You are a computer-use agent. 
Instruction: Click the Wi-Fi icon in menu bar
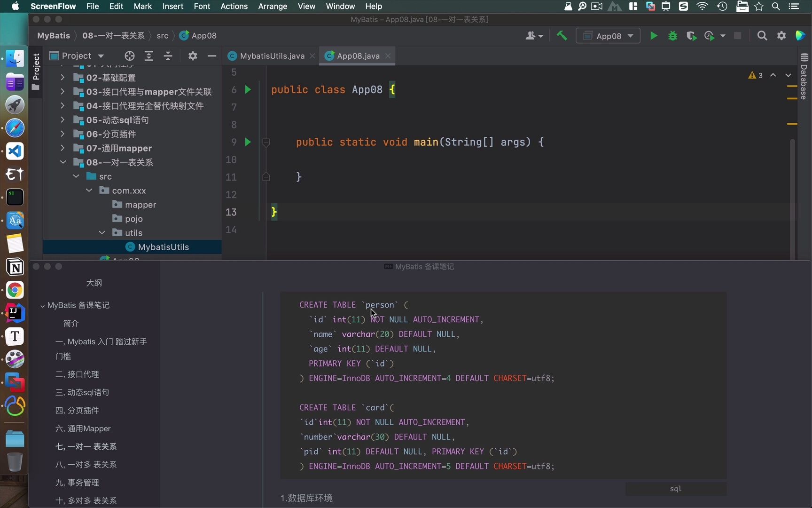[x=702, y=6]
